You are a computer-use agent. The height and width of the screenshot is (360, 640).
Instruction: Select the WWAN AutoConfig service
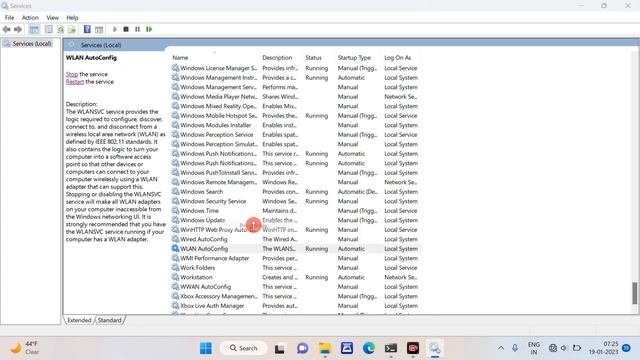(x=296, y=287)
